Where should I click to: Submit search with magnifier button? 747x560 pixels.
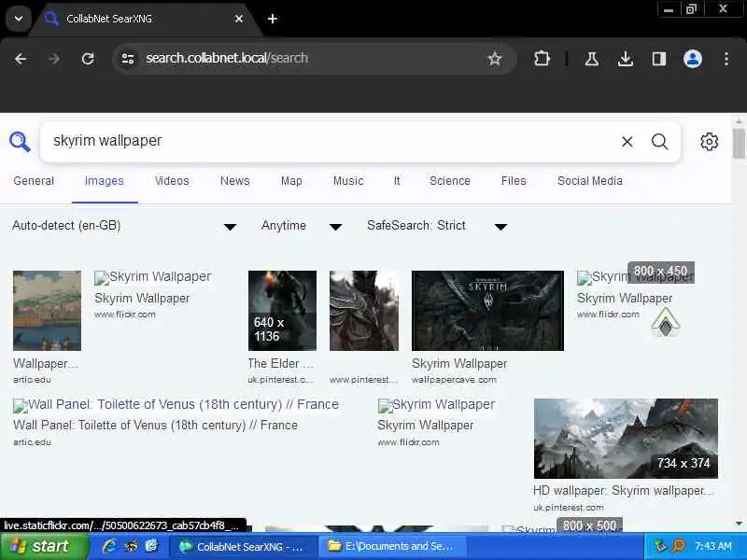(x=660, y=142)
